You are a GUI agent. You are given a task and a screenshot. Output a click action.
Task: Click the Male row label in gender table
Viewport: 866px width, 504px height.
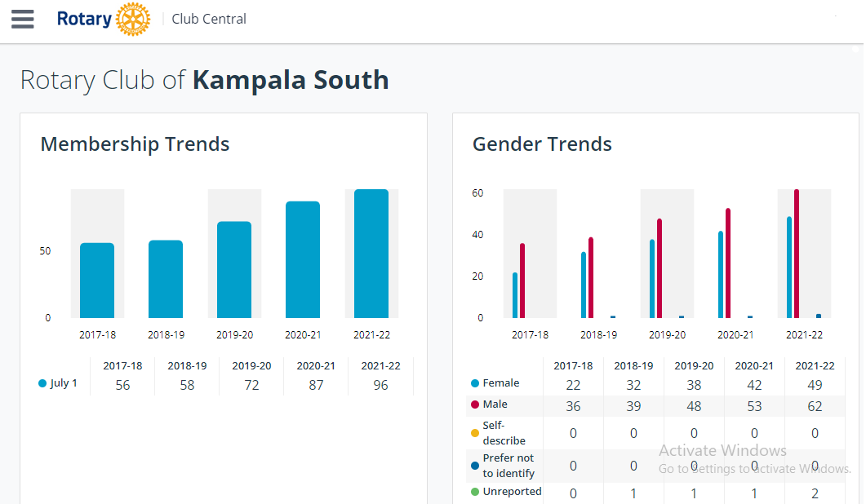pos(495,404)
